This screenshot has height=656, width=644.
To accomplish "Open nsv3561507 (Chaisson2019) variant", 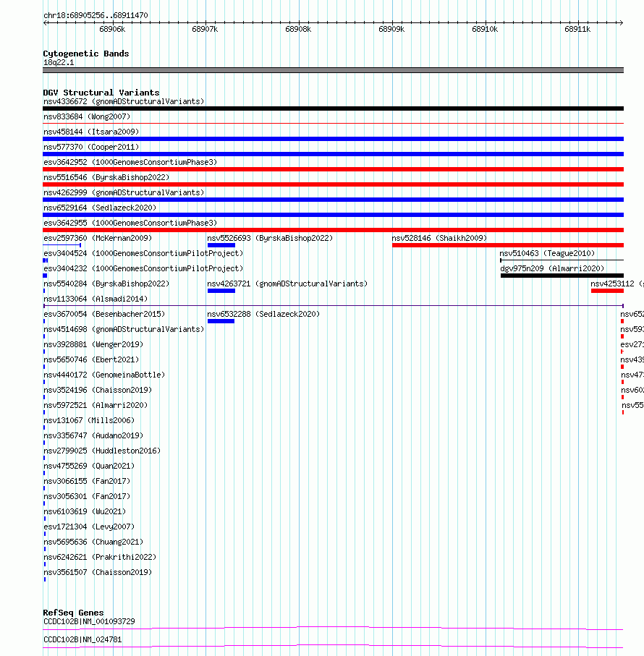I will click(98, 572).
